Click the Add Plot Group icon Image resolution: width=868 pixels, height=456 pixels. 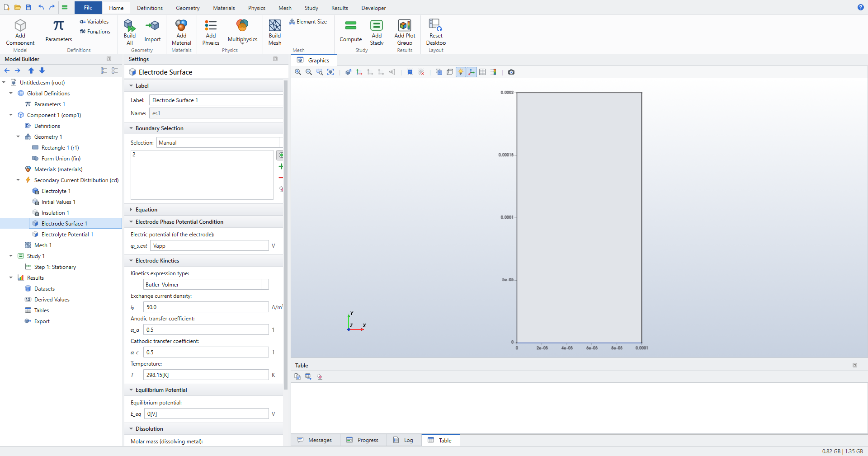point(405,32)
